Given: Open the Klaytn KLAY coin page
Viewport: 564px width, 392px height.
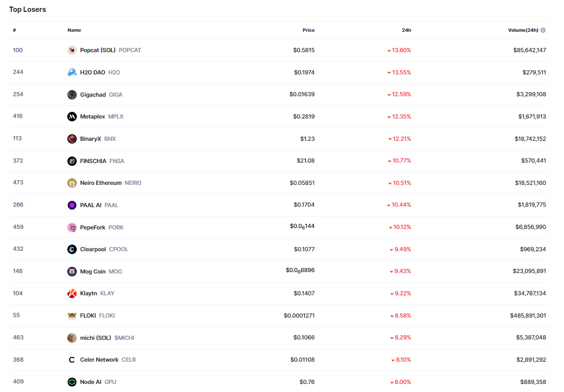Looking at the screenshot, I should point(89,293).
